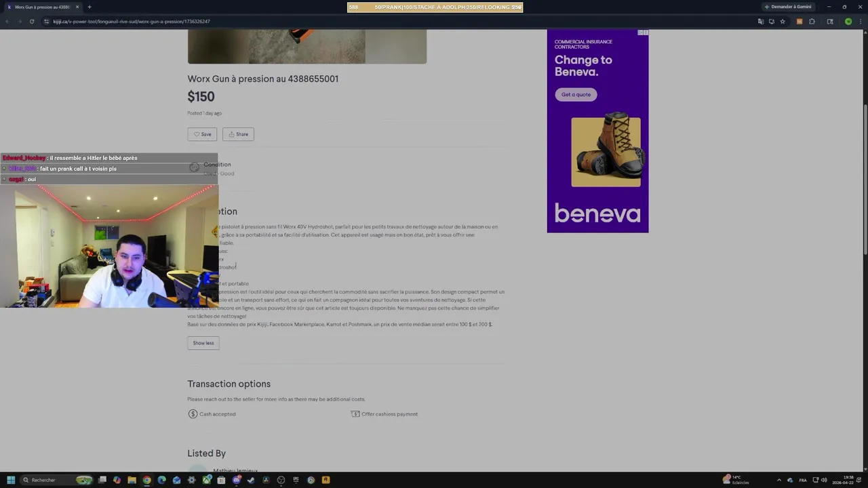
Task: Click install app icon in address bar
Action: click(771, 22)
